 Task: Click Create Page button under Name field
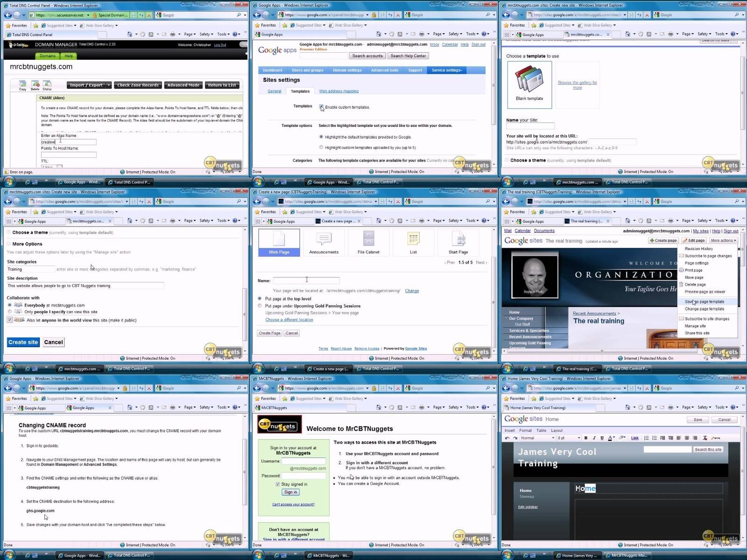[x=270, y=333]
